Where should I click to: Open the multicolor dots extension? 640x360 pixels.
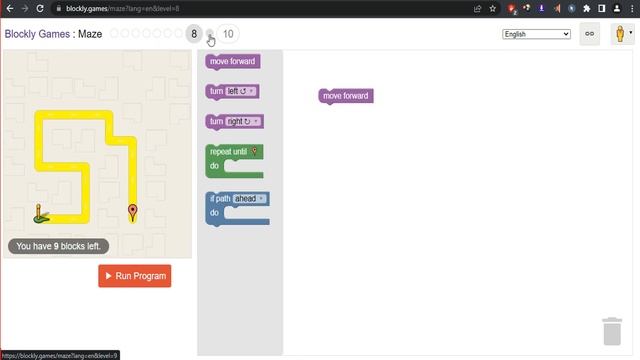tap(527, 8)
